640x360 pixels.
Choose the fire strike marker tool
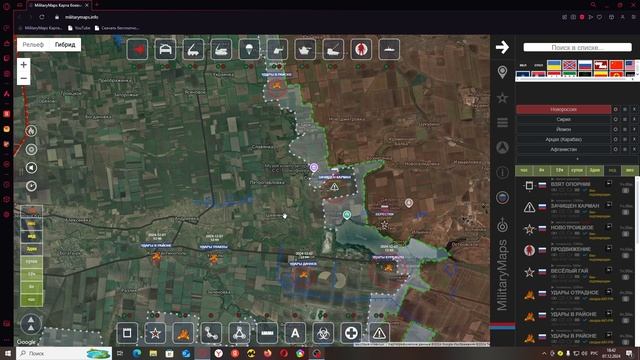click(x=183, y=333)
